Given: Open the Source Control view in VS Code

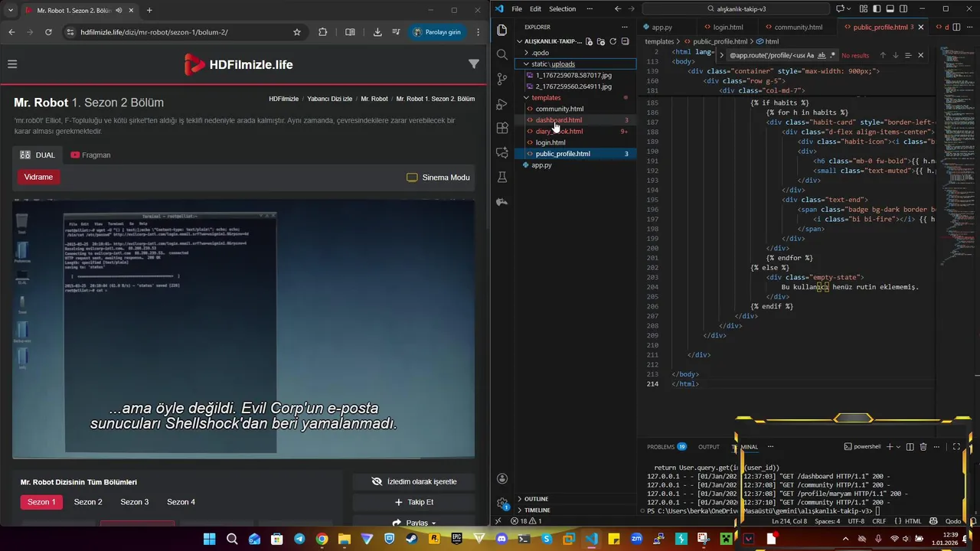Looking at the screenshot, I should click(x=502, y=79).
